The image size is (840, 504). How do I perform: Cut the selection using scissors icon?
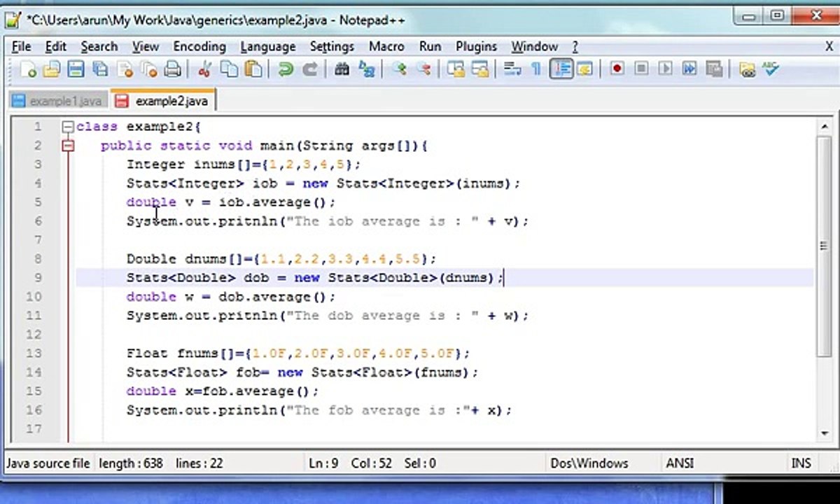click(205, 69)
